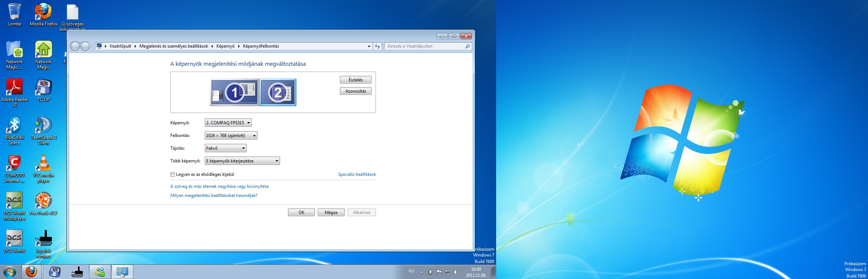Open the Network Magic folder icon
Screen dimensions: 868x279
point(15,55)
